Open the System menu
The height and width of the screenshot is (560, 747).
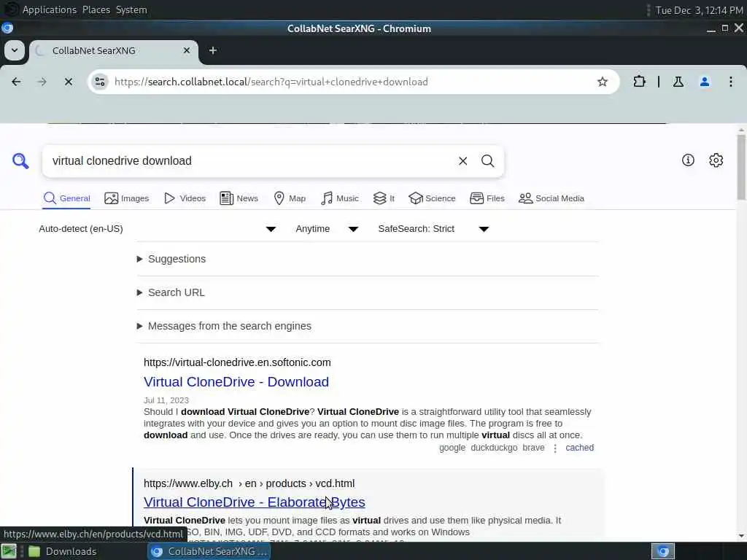coord(131,10)
